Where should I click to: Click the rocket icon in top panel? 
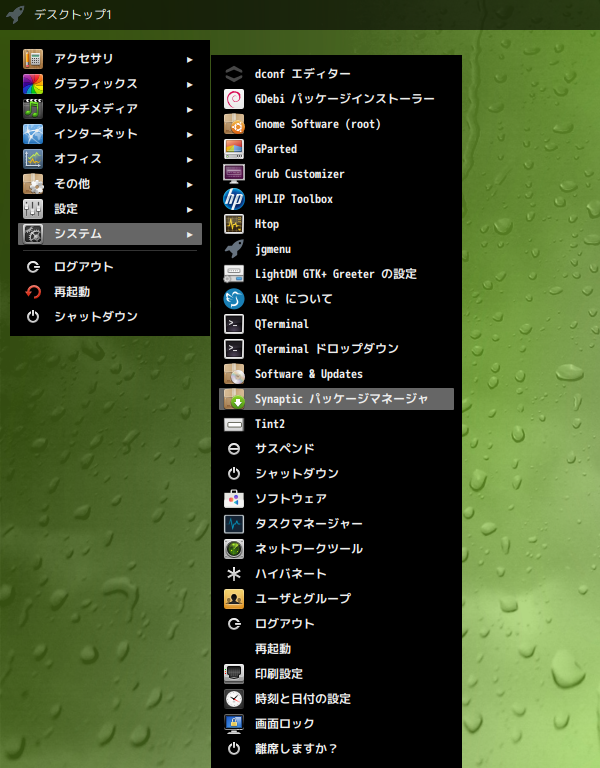pos(15,14)
